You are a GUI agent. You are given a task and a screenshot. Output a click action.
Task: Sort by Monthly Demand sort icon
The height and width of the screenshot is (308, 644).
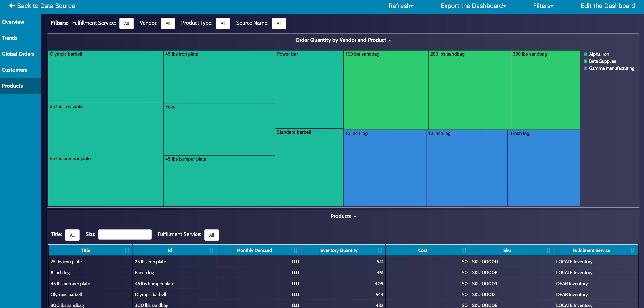click(296, 250)
